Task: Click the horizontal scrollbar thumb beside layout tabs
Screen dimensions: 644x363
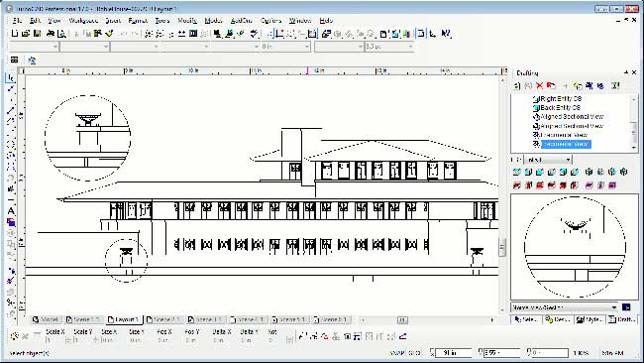Action: pos(402,319)
